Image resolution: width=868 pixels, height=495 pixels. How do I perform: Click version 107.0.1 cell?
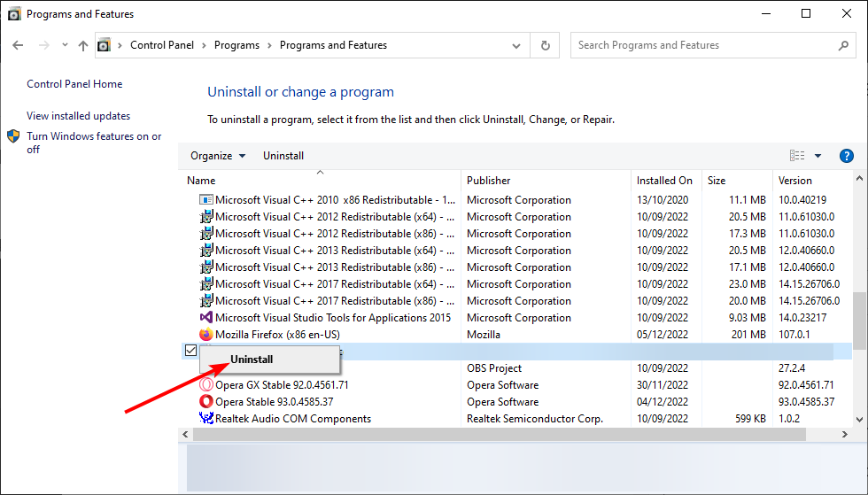point(794,335)
